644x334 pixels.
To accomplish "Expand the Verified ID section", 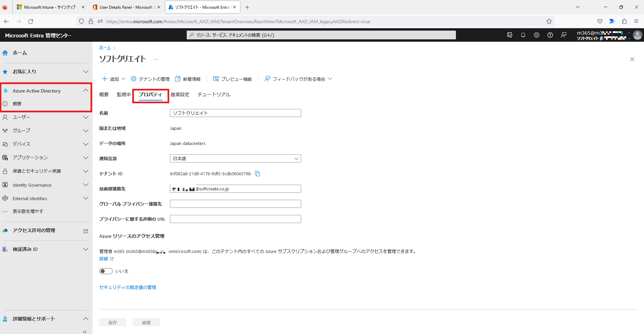I will (x=86, y=249).
